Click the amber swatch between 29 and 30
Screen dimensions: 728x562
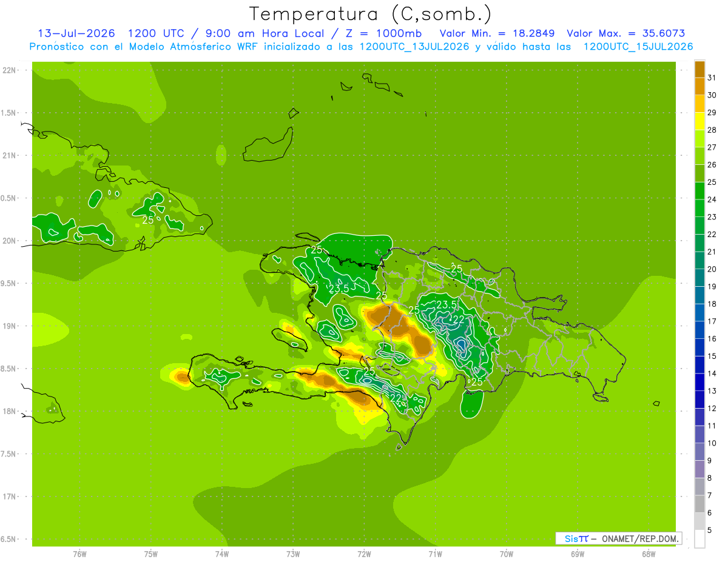(699, 104)
